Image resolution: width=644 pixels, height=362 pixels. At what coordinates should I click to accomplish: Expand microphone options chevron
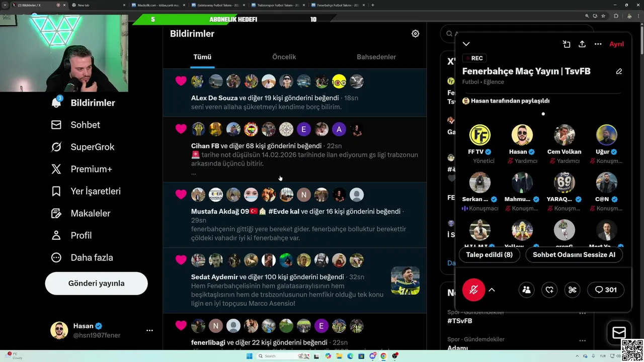pos(492,290)
